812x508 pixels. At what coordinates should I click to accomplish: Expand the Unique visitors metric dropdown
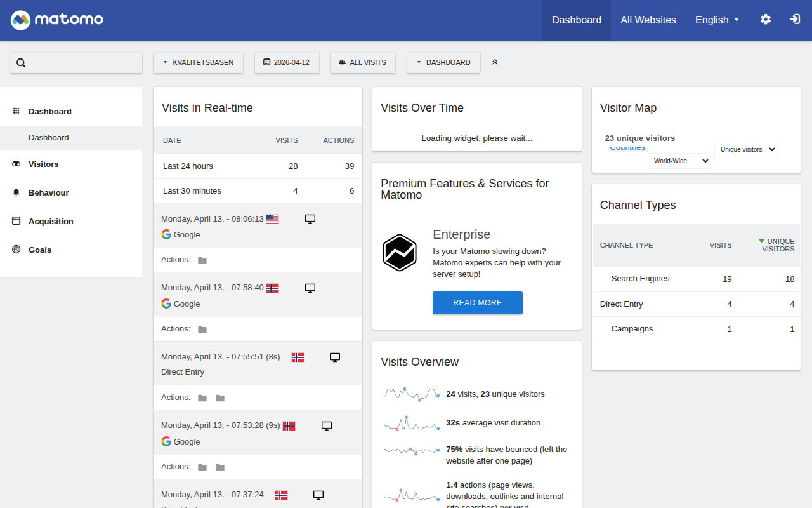[x=745, y=150]
